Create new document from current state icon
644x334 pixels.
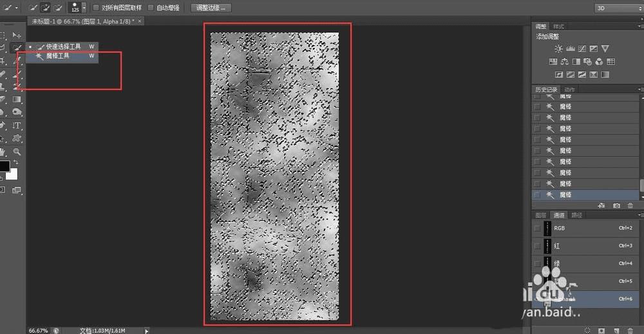(601, 205)
